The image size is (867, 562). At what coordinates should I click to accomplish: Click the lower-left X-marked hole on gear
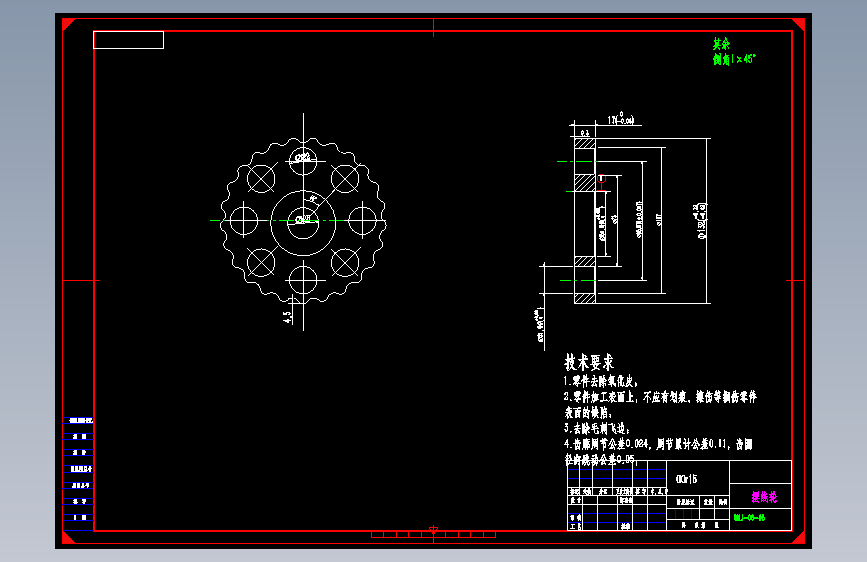(x=261, y=262)
